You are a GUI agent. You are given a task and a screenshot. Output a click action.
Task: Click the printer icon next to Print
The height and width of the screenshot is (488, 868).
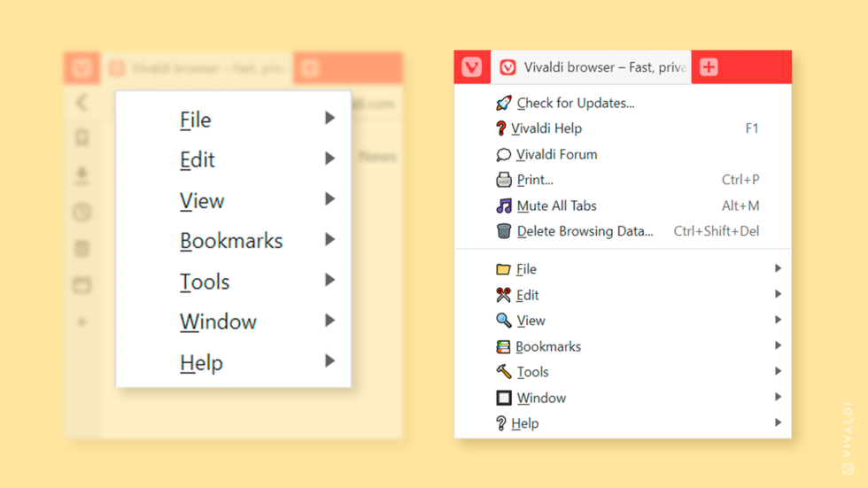504,180
